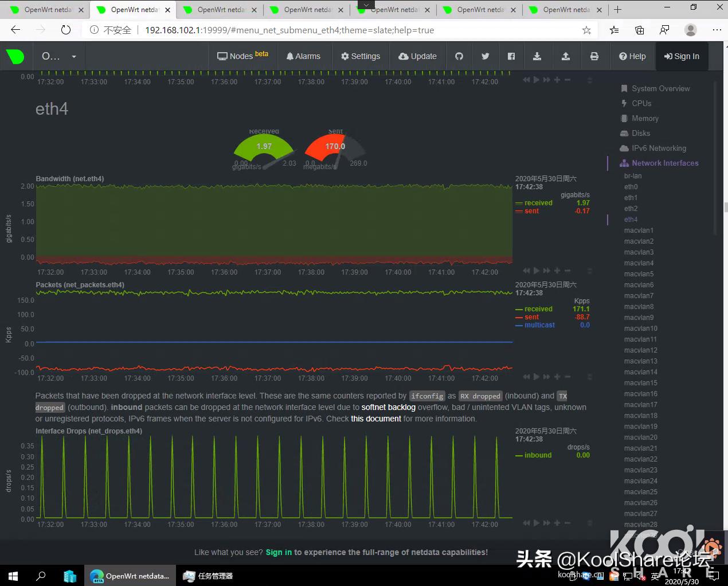Click the Sign In button
The image size is (728, 586).
click(682, 56)
